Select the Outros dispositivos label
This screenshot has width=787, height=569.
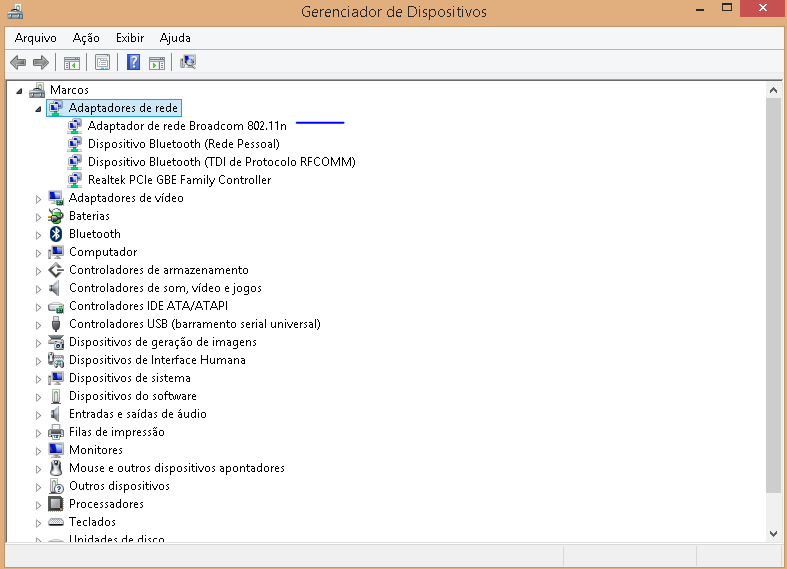pyautogui.click(x=119, y=486)
